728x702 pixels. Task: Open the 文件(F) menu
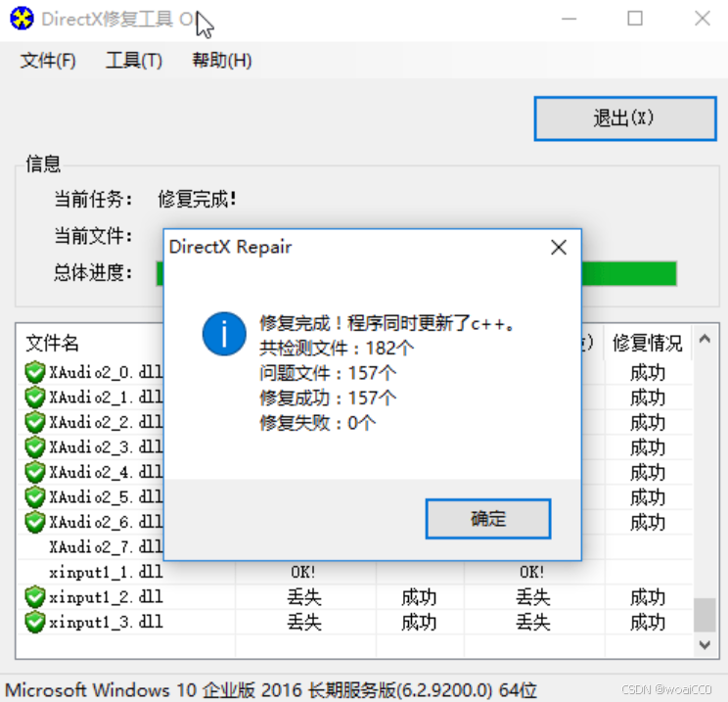click(48, 61)
